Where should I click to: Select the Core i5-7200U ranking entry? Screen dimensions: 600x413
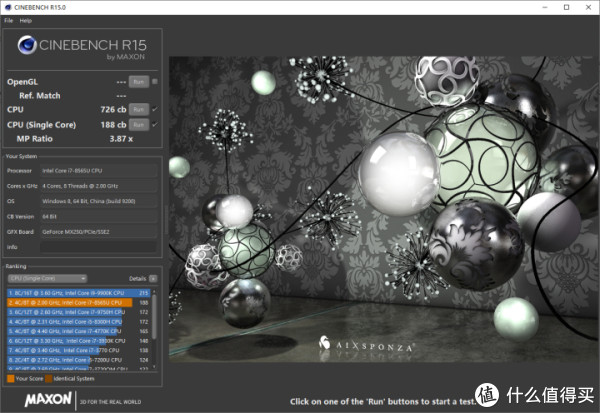[78, 360]
